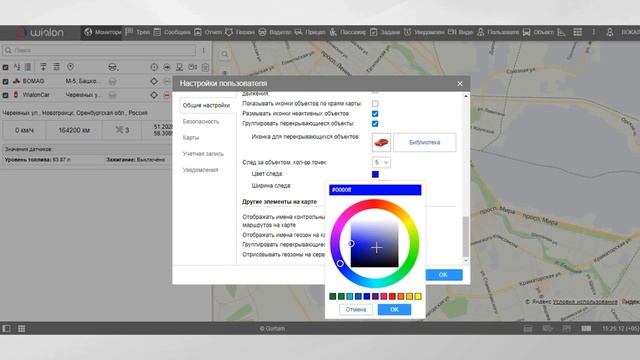
Task: Click the video camera icon in list header
Action: 192,67
